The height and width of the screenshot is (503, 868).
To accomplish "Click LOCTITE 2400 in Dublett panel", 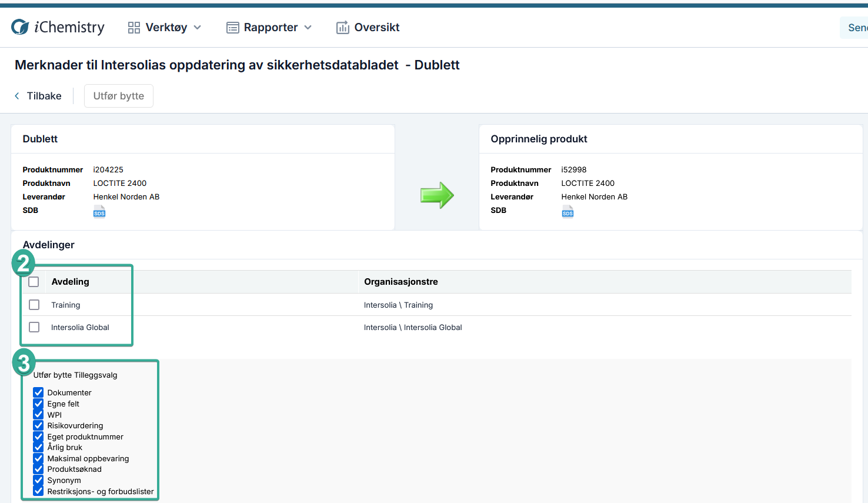I will click(x=120, y=183).
